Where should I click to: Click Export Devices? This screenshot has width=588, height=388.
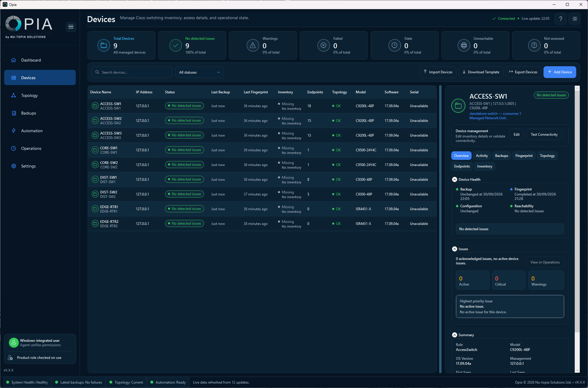tap(523, 72)
